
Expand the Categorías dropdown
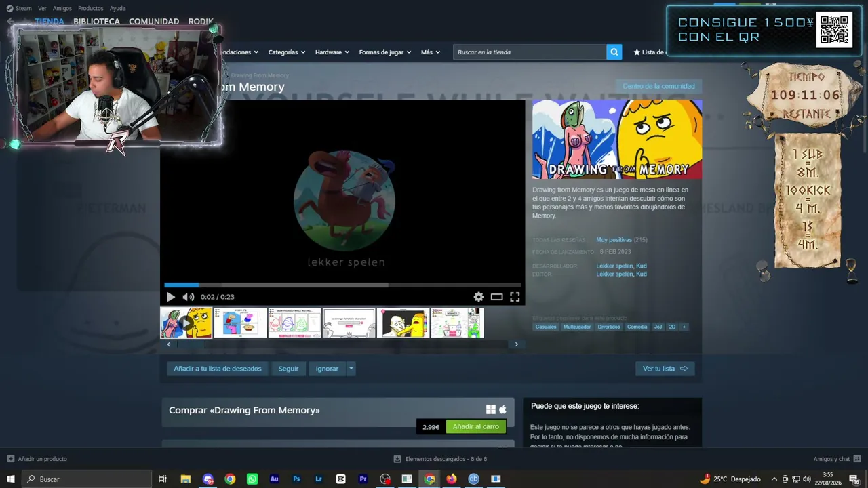(287, 52)
